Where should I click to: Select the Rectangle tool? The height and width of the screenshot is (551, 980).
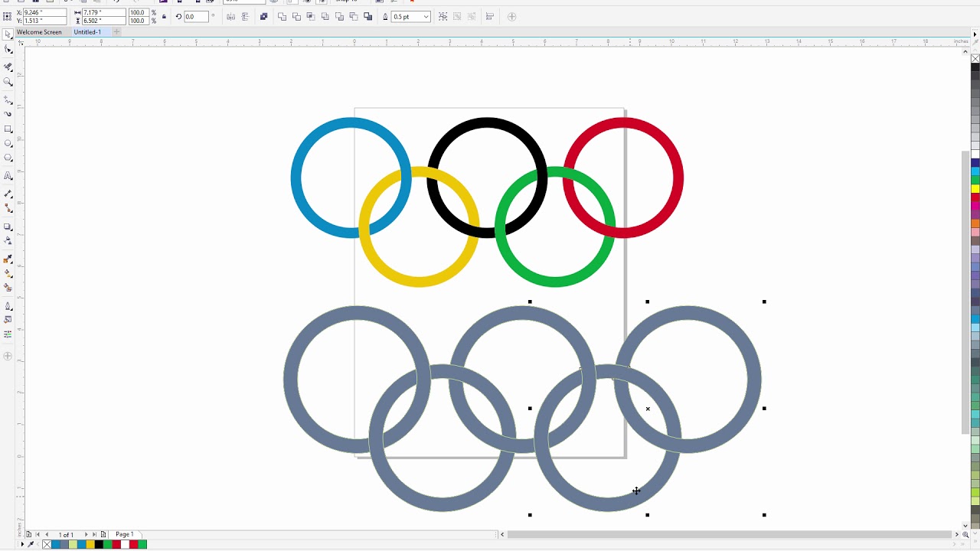pyautogui.click(x=8, y=129)
